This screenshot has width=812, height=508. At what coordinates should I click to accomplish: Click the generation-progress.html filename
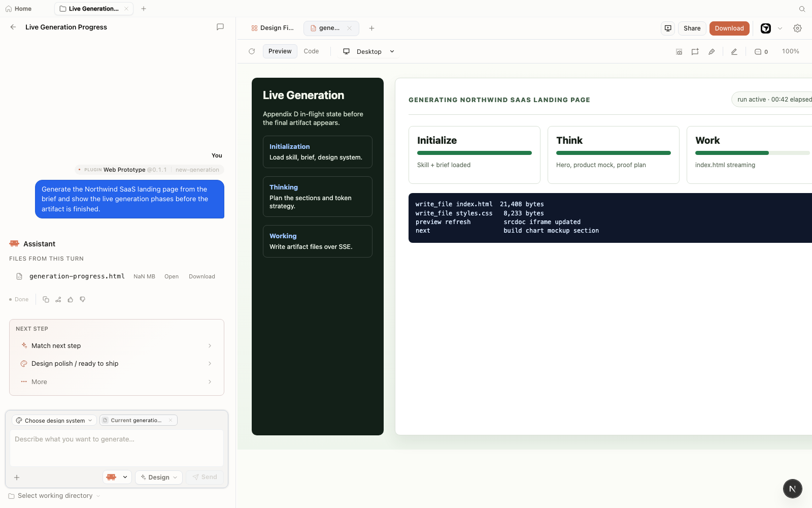point(77,276)
